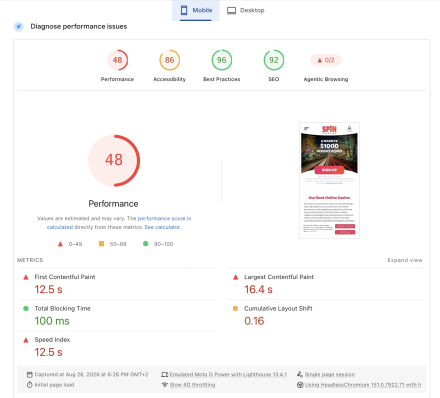
Task: Open the See calculator link
Action: click(x=162, y=227)
